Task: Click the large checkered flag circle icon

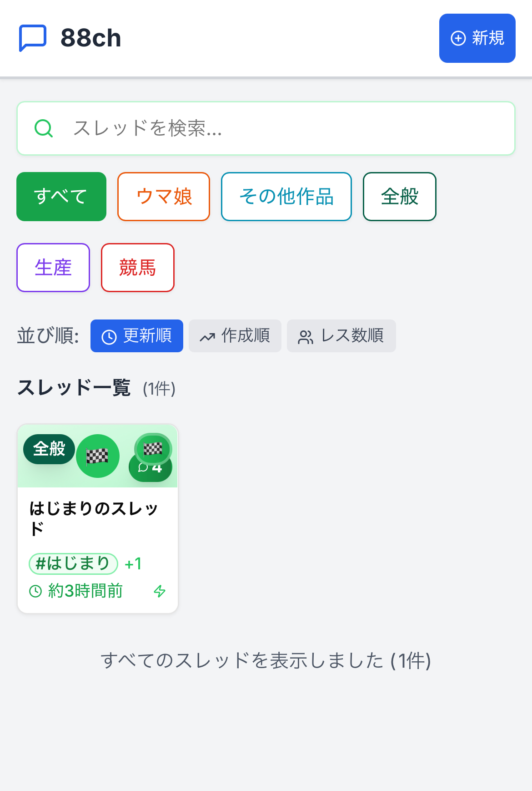Action: click(x=98, y=456)
